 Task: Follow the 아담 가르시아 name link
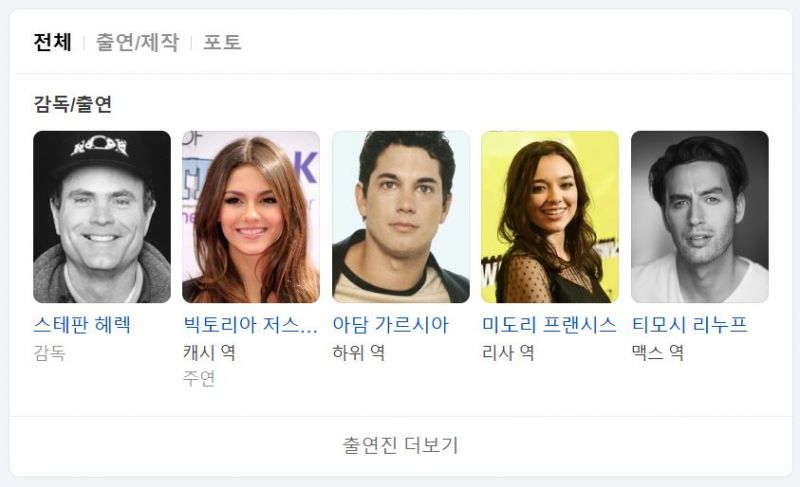(x=390, y=325)
